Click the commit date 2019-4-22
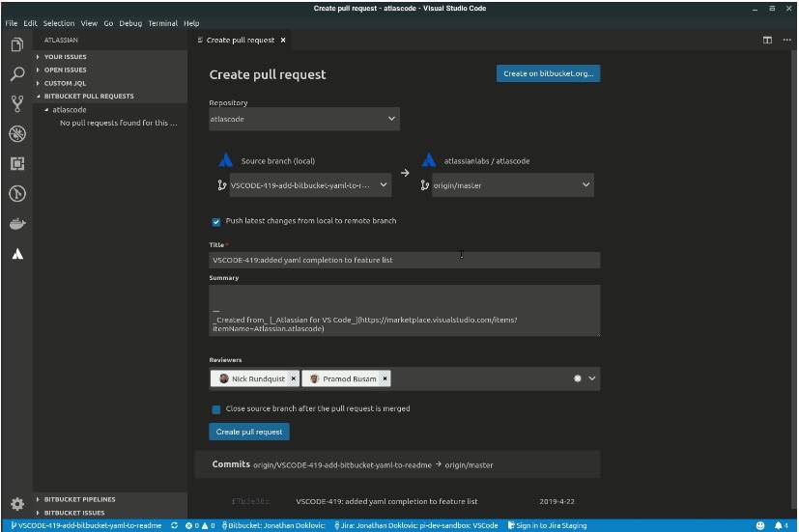The image size is (799, 532). click(556, 501)
